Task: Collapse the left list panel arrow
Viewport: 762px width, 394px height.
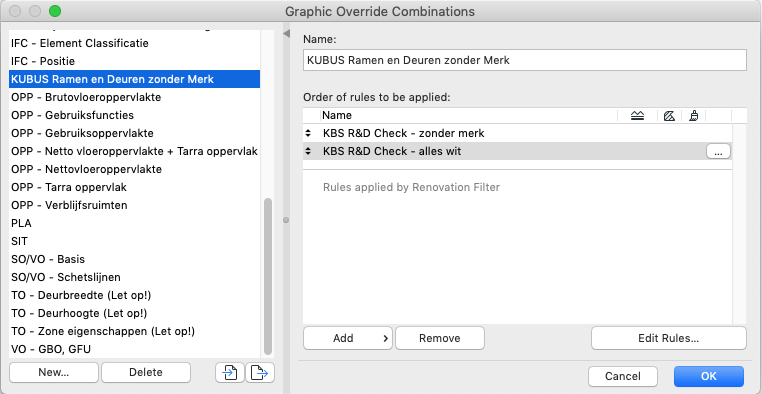Action: pos(286,33)
